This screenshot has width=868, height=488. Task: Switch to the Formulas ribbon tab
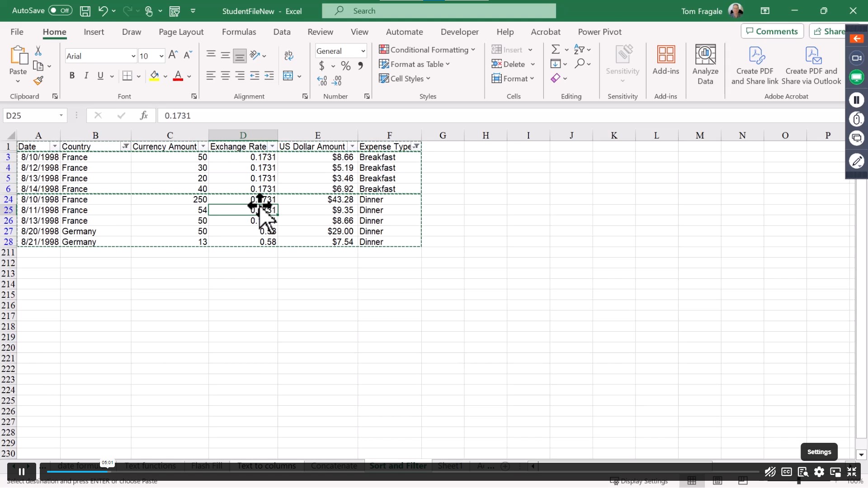click(239, 32)
